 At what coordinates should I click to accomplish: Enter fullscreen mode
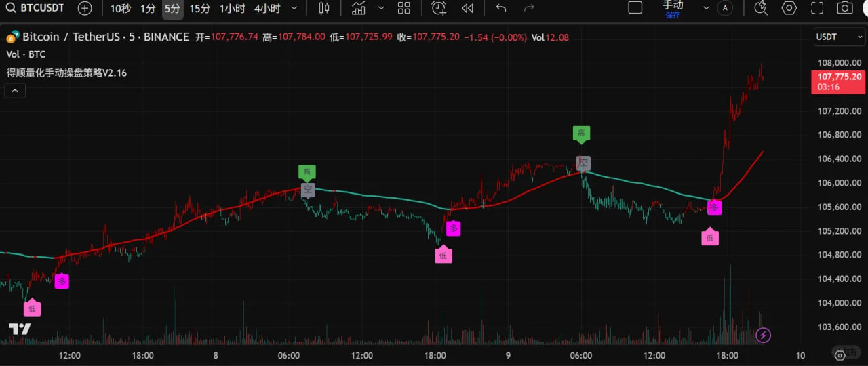click(x=817, y=8)
